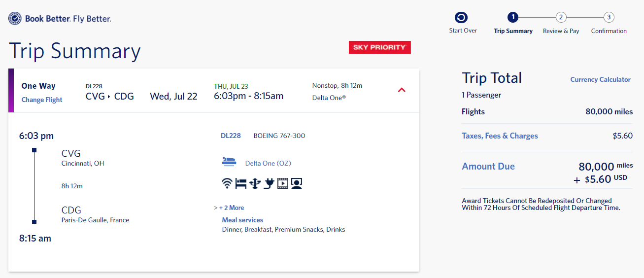This screenshot has width=644, height=278.
Task: Click the Delta One (OZ) link
Action: 268,163
